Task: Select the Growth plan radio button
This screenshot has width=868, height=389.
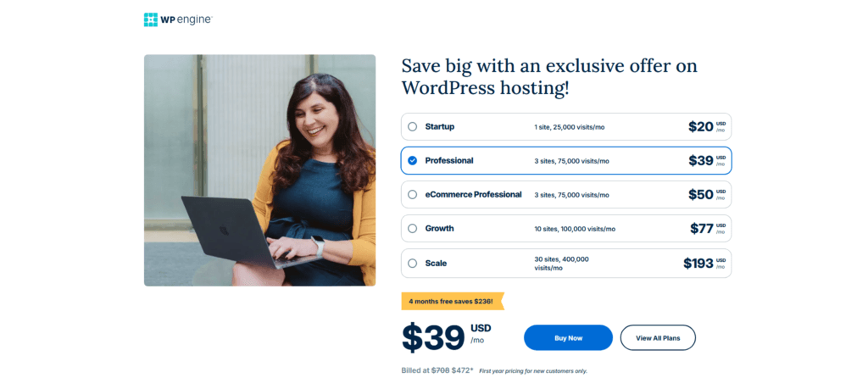Action: click(413, 229)
